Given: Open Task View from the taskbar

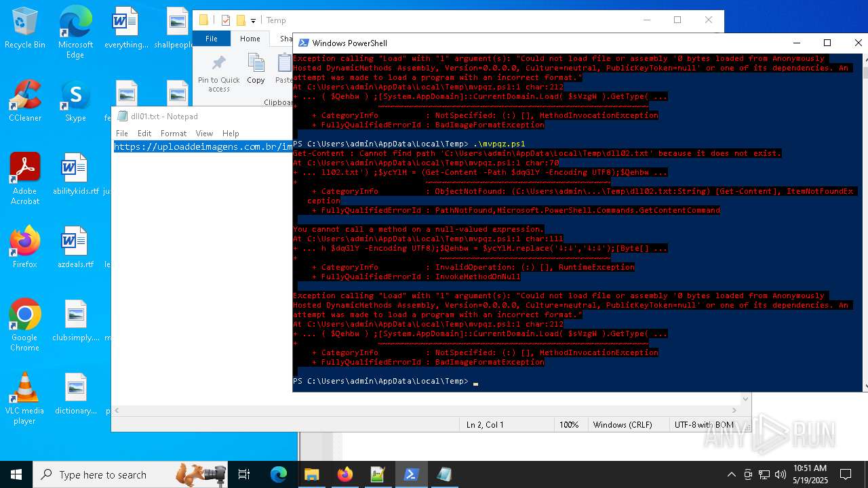Looking at the screenshot, I should [244, 474].
